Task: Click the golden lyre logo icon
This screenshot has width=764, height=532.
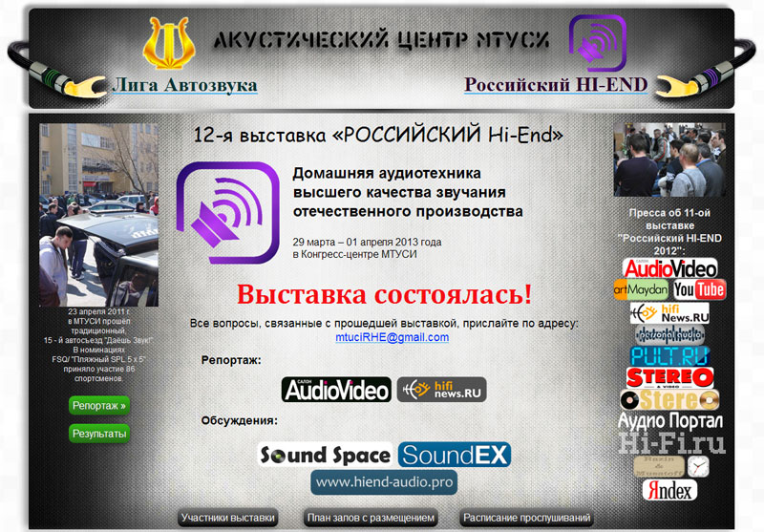Action: tap(169, 43)
